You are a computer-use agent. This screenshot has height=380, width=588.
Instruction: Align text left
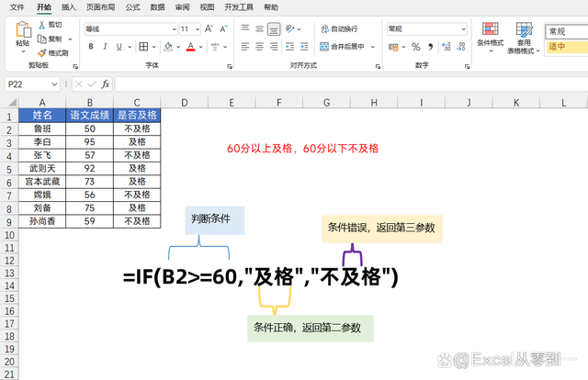pyautogui.click(x=245, y=47)
